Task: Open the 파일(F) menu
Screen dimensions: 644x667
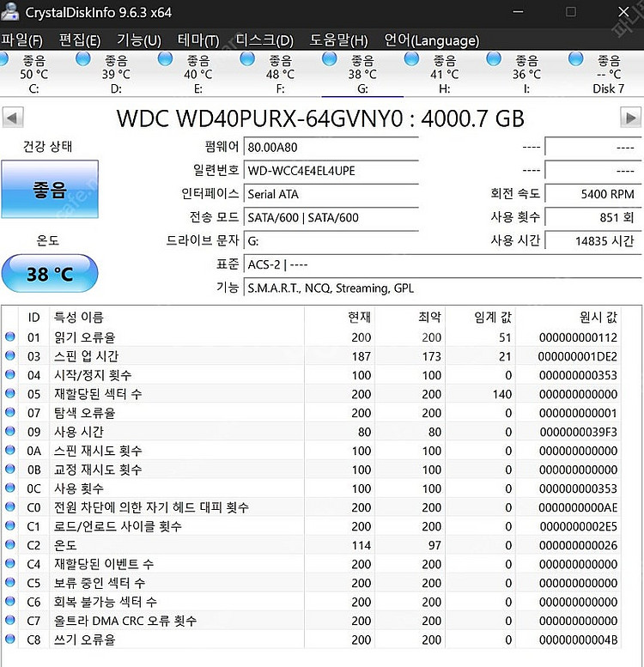Action: 21,40
